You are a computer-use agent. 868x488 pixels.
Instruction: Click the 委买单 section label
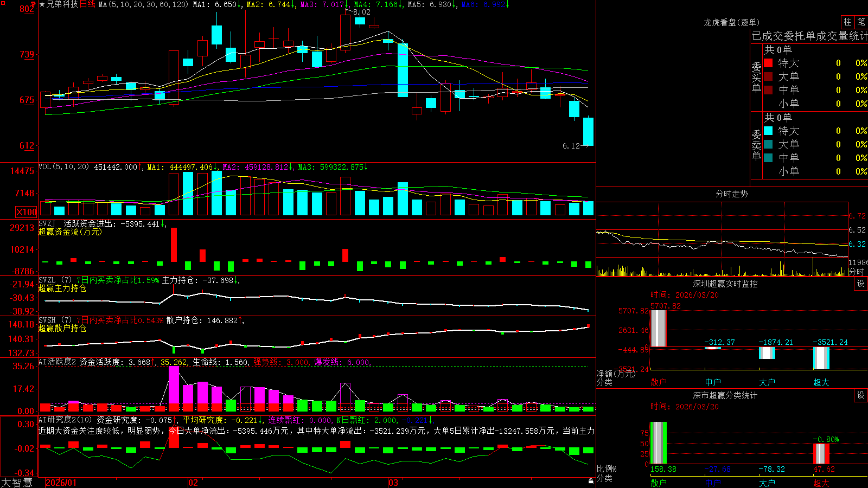point(756,78)
